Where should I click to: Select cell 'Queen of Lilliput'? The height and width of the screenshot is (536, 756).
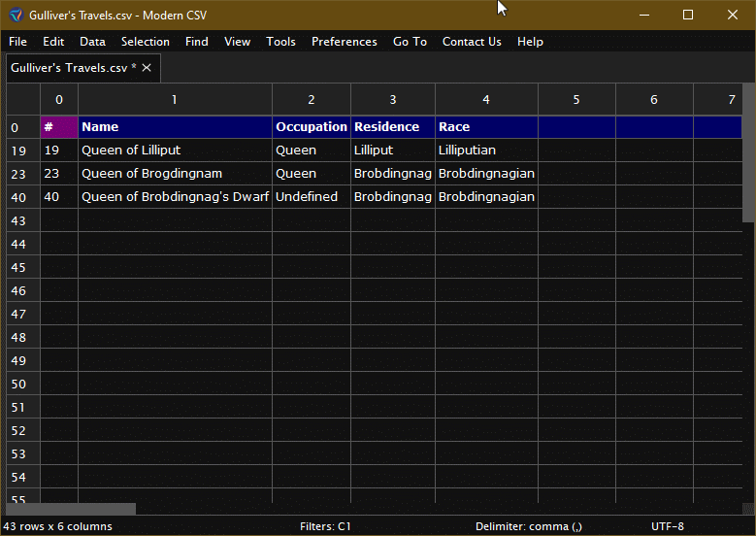pyautogui.click(x=175, y=151)
